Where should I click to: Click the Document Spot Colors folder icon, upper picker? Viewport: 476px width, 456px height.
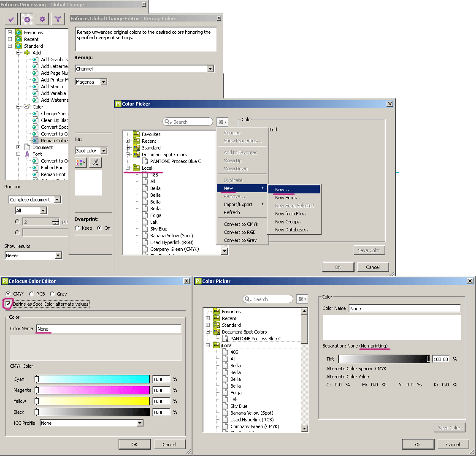tap(136, 155)
